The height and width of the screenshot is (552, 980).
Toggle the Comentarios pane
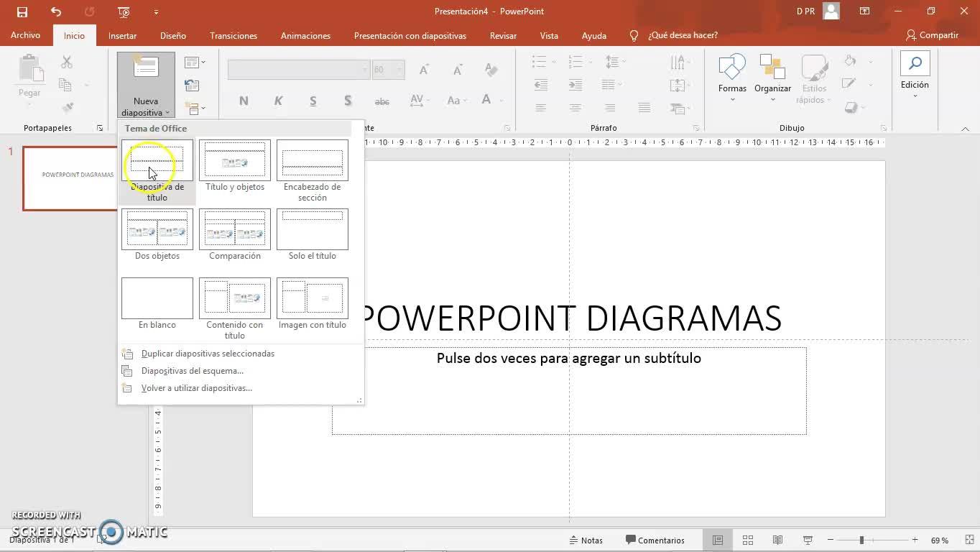[x=655, y=540]
